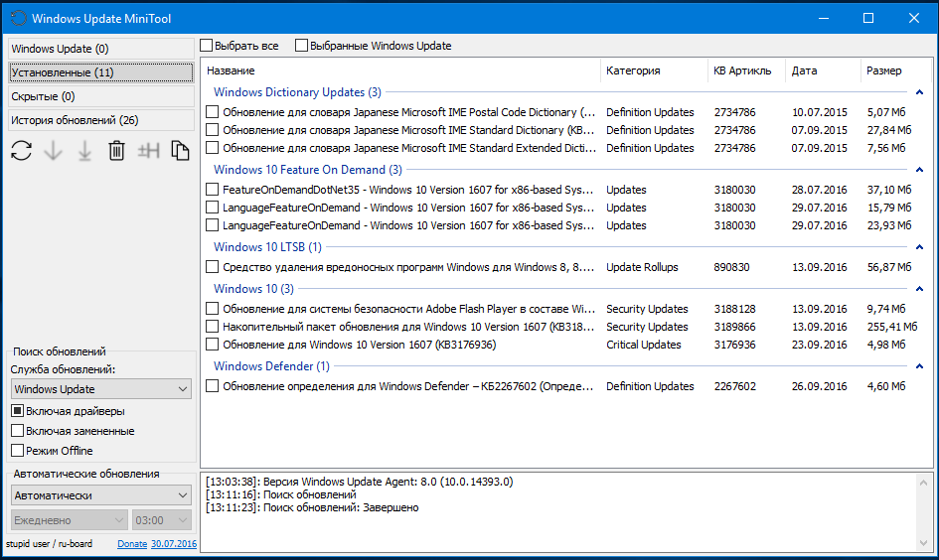The image size is (939, 560).
Task: Open the Установленные (11) tab
Action: click(100, 72)
